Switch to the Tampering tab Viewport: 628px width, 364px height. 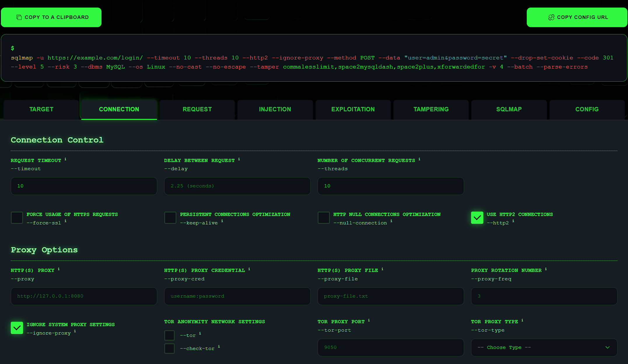[431, 109]
